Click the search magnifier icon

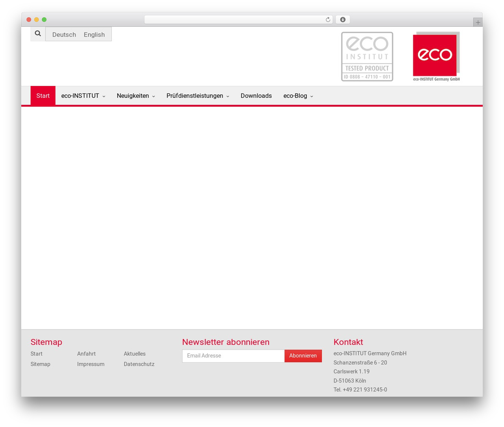[x=38, y=34]
